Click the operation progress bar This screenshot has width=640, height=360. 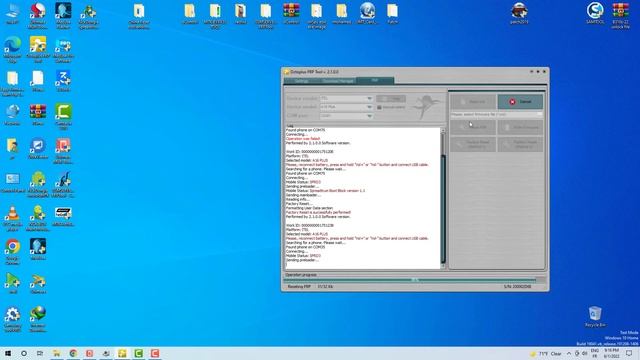pyautogui.click(x=414, y=280)
